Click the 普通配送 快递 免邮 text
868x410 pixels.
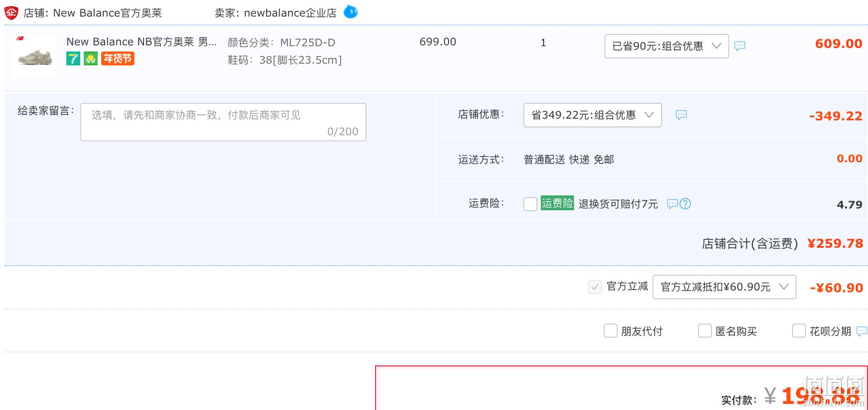(569, 160)
